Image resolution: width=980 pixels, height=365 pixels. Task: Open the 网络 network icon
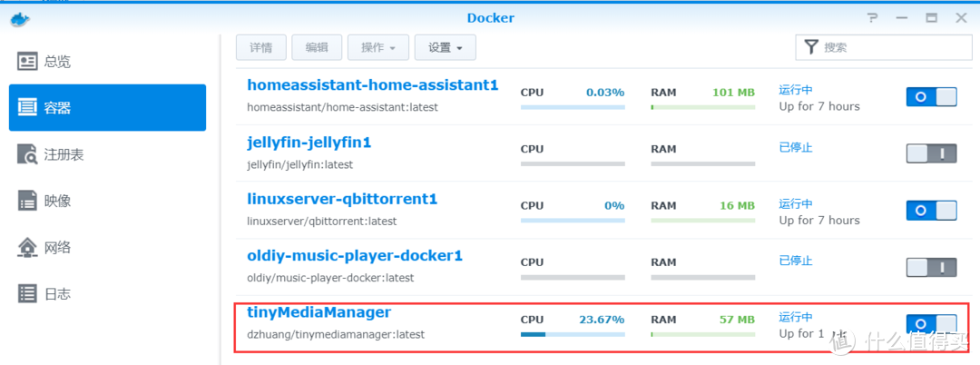27,248
